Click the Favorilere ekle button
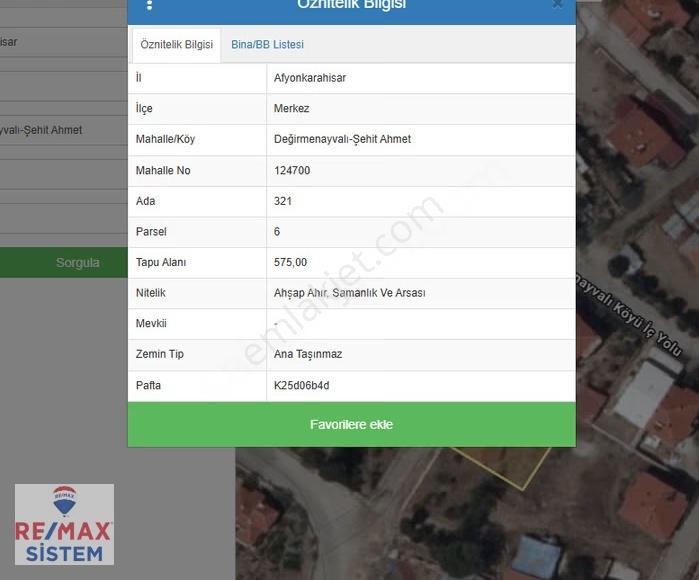 pos(352,424)
